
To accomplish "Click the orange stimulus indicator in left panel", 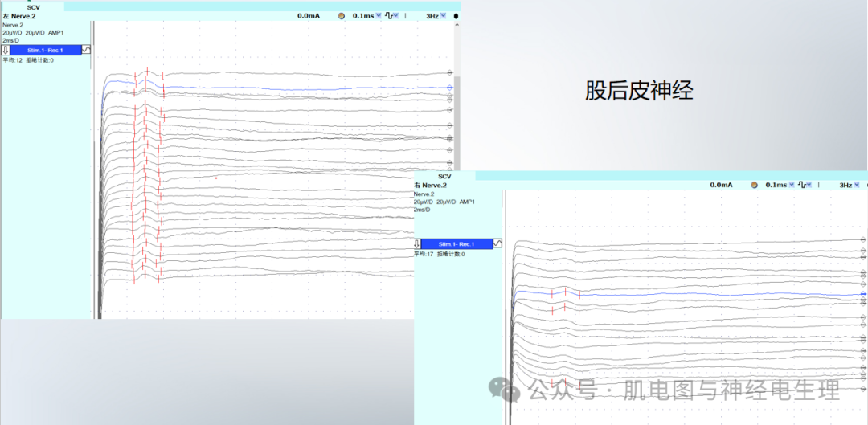I will pyautogui.click(x=341, y=15).
